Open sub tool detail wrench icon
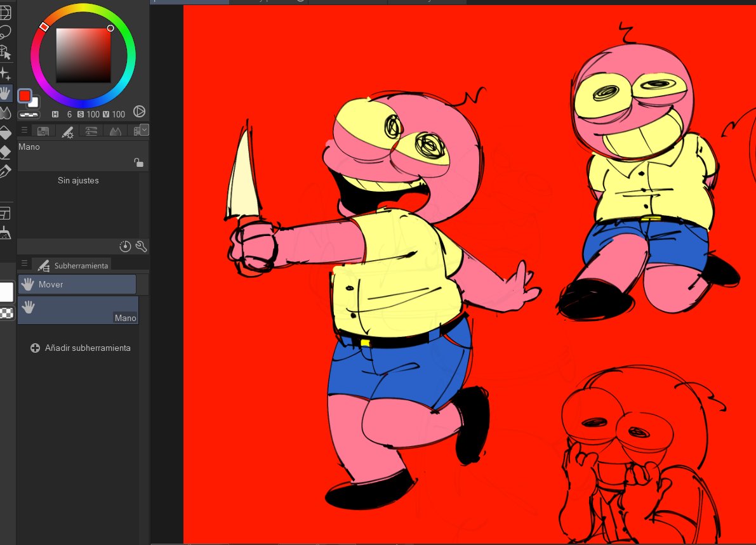Image resolution: width=756 pixels, height=545 pixels. pyautogui.click(x=142, y=247)
